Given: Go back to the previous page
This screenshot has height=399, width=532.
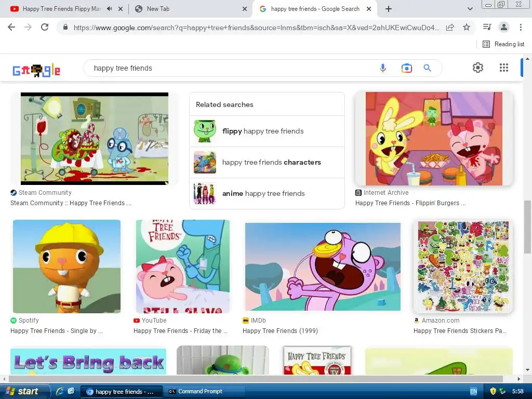Looking at the screenshot, I should tap(11, 27).
